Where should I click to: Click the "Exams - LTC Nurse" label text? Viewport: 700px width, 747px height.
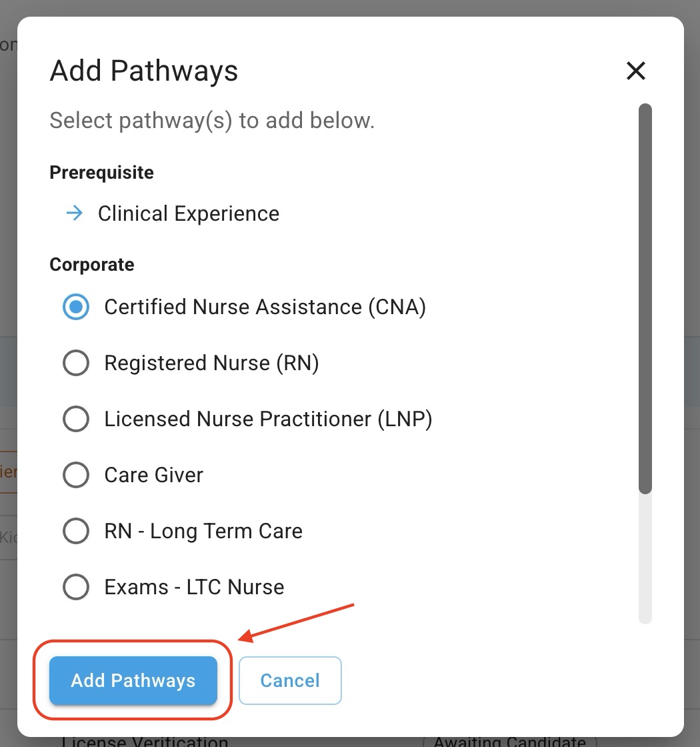pos(194,587)
